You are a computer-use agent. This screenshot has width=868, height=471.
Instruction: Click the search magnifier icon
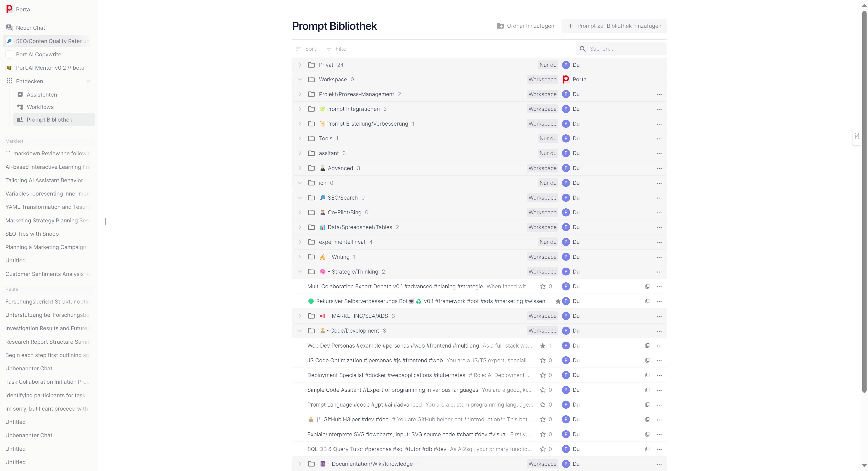[x=583, y=49]
